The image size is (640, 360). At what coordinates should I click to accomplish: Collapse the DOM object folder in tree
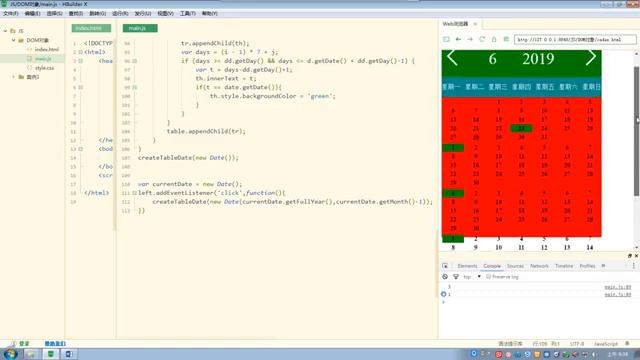(x=13, y=40)
